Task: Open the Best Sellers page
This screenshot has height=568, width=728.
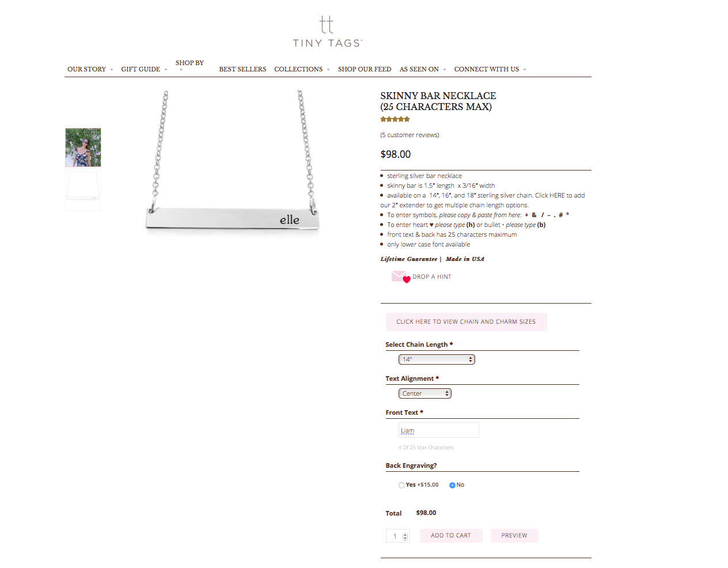Action: click(242, 69)
